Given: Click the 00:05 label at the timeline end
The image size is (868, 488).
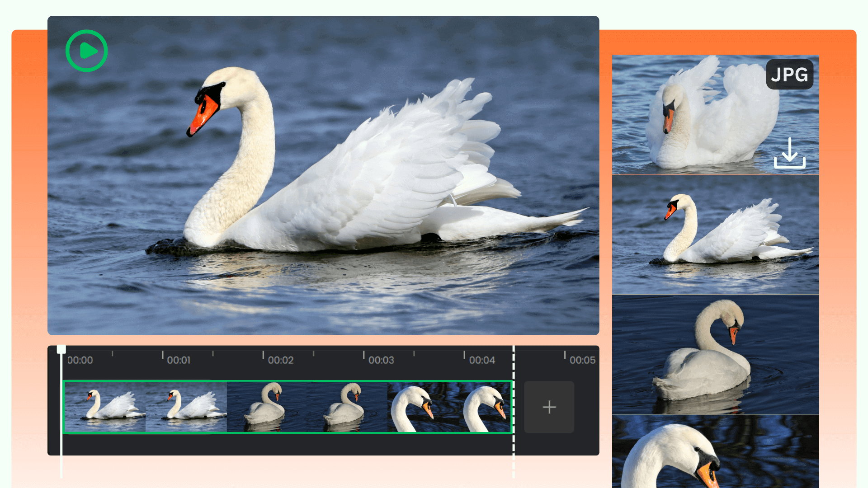Looking at the screenshot, I should pyautogui.click(x=583, y=360).
